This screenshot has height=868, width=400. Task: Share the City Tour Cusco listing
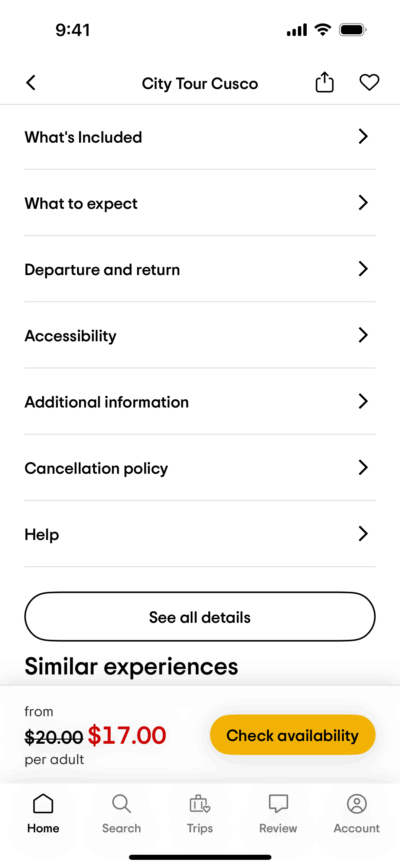tap(324, 83)
